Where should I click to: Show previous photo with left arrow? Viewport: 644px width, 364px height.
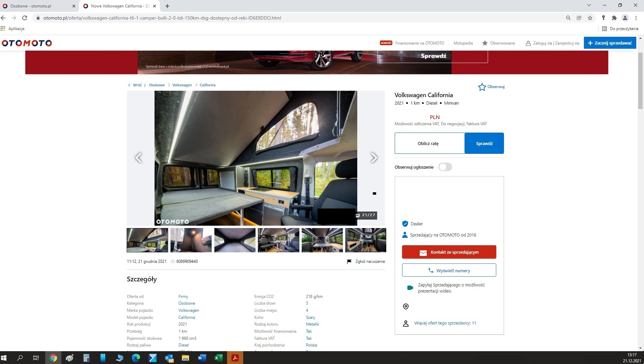point(138,158)
